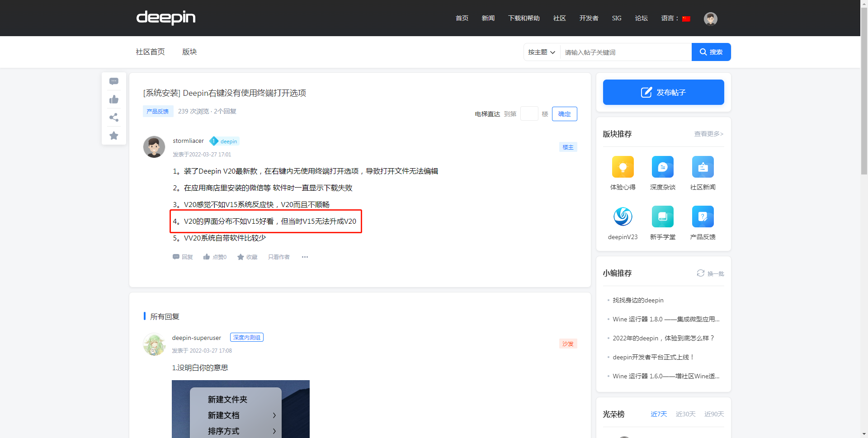Click 收藏 star under the post
Image resolution: width=868 pixels, height=438 pixels.
click(247, 257)
